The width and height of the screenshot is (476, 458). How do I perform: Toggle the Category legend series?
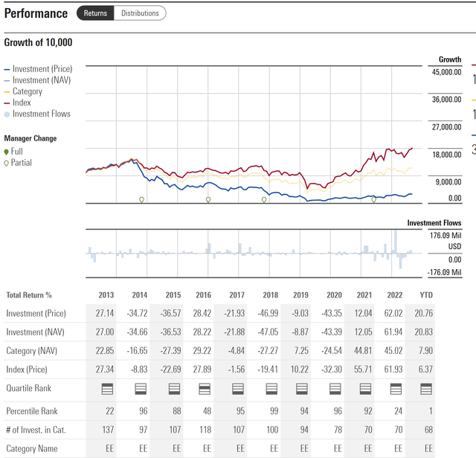(27, 91)
